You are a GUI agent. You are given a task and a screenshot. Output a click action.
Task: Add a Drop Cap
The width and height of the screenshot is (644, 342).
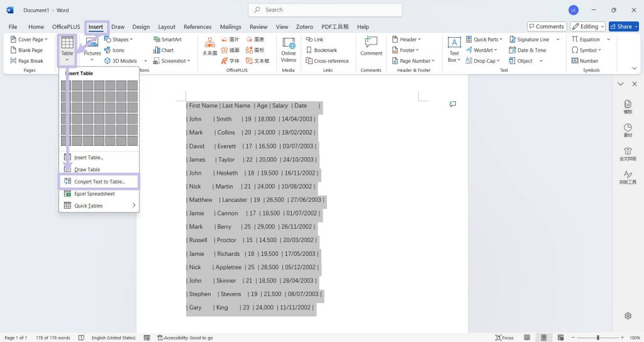click(x=482, y=61)
